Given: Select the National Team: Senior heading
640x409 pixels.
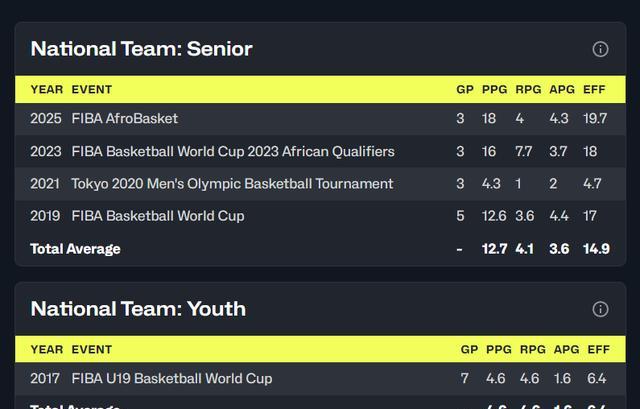Looking at the screenshot, I should pyautogui.click(x=141, y=49).
